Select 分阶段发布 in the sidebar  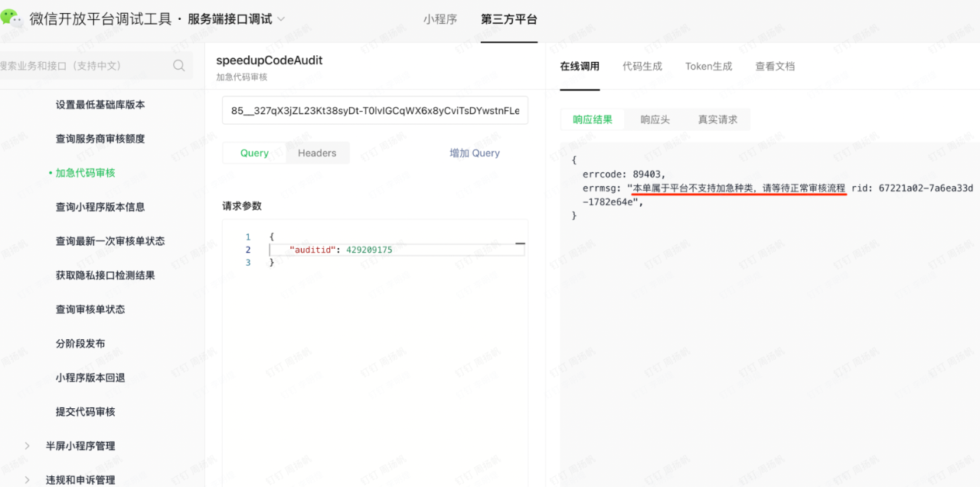(x=80, y=344)
